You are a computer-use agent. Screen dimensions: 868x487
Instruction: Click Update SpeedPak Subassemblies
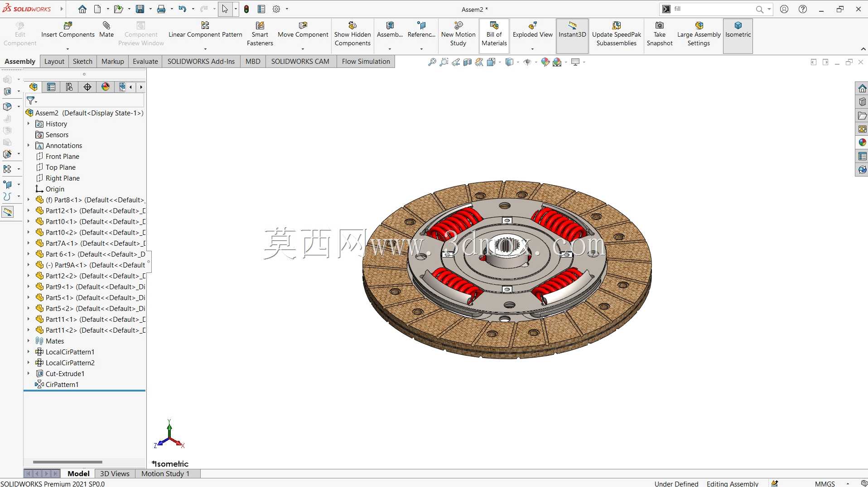tap(617, 34)
